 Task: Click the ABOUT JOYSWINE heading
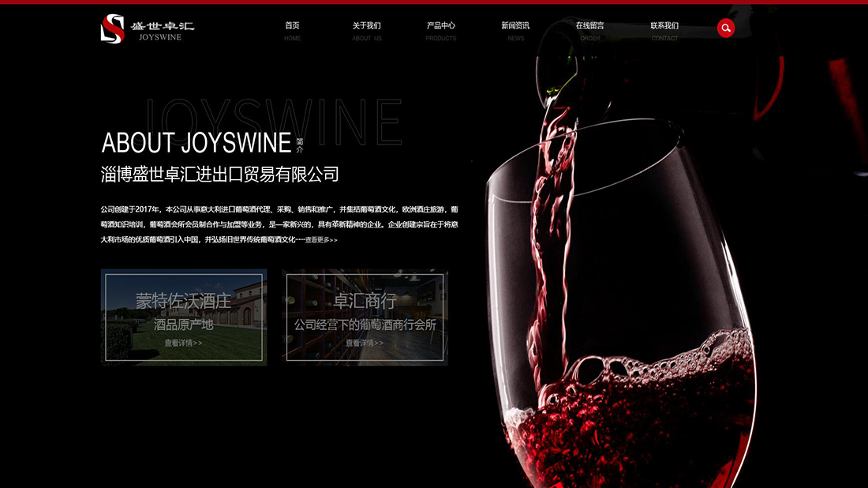click(x=196, y=142)
